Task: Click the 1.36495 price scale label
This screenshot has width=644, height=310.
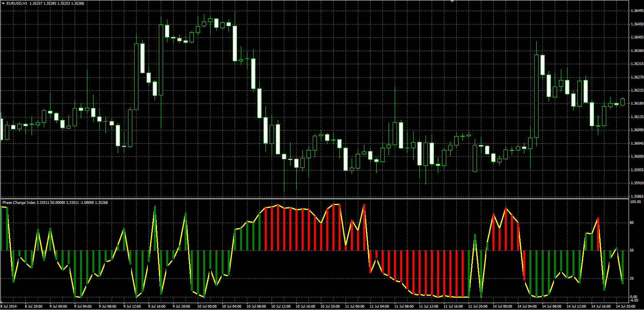Action: click(x=637, y=11)
